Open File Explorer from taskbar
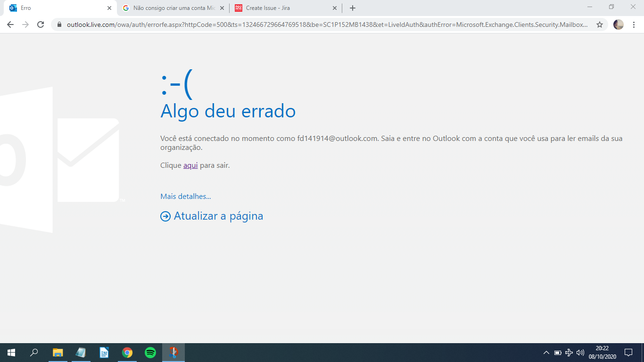This screenshot has height=362, width=644. click(58, 353)
